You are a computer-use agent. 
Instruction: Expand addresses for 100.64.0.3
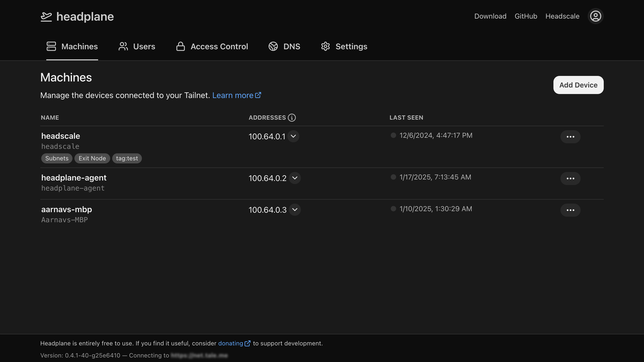[x=295, y=210]
